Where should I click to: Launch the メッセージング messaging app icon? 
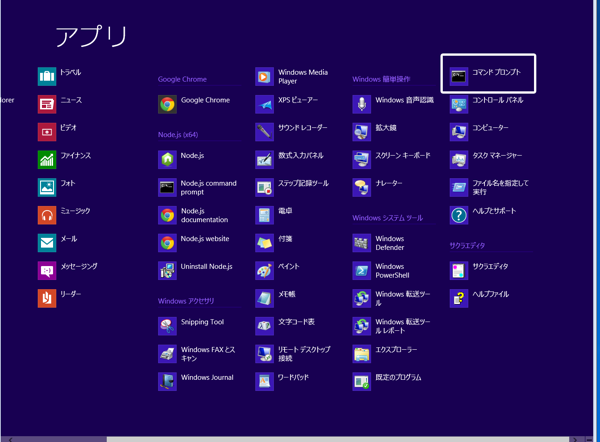(47, 271)
